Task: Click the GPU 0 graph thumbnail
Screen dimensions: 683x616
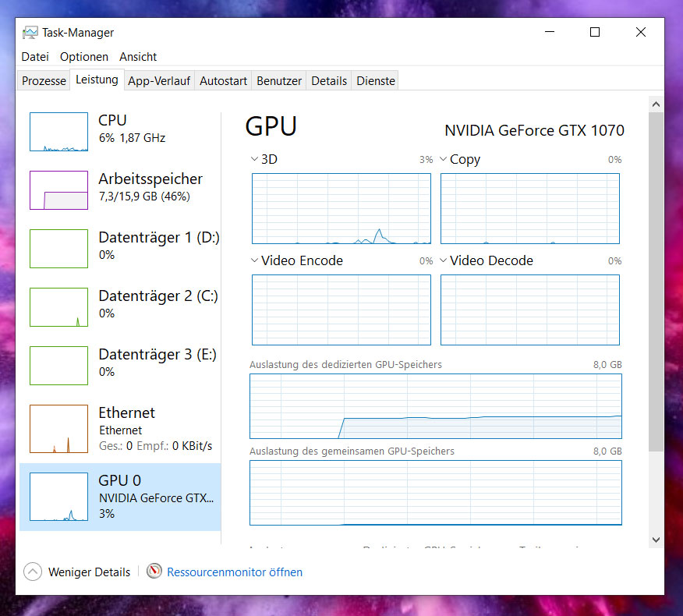Action: [58, 497]
